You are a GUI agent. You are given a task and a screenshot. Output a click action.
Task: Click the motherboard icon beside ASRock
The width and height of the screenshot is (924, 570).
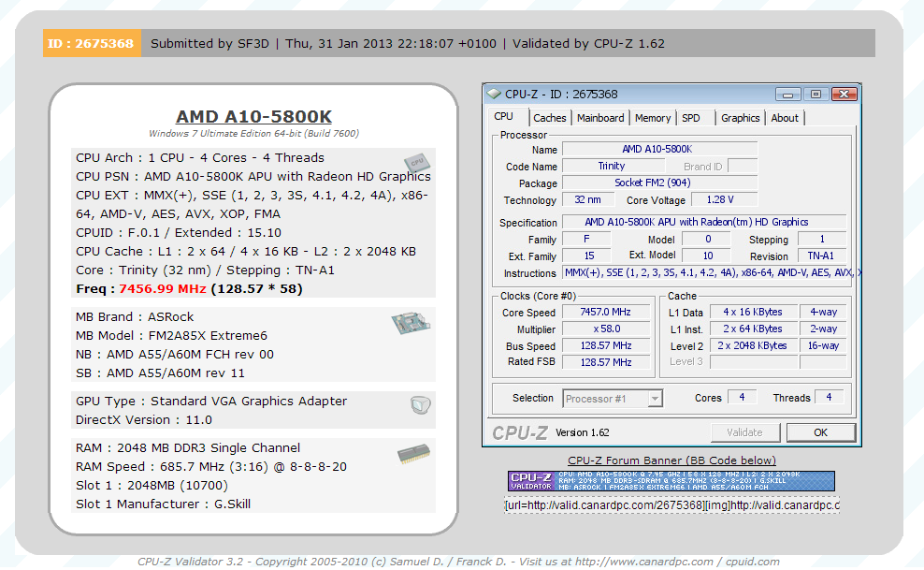pos(411,323)
